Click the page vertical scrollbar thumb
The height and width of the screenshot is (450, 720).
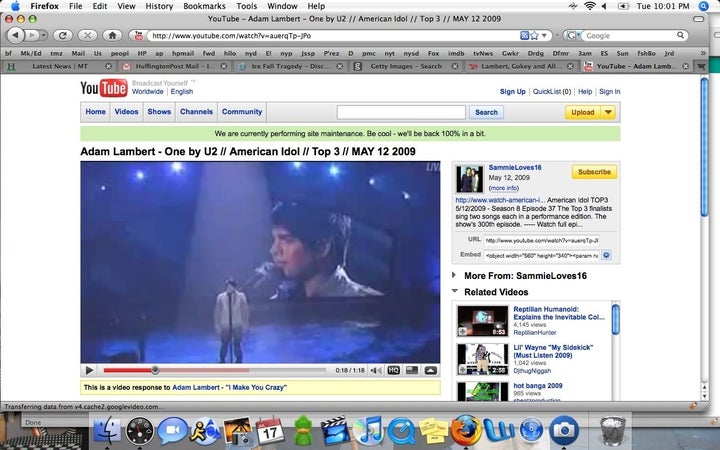point(704,147)
